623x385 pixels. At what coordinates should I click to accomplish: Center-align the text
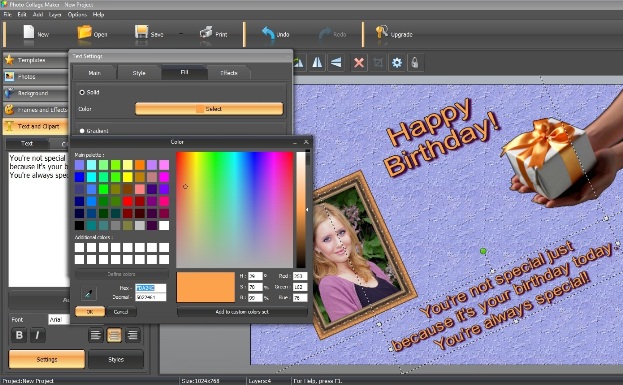114,335
